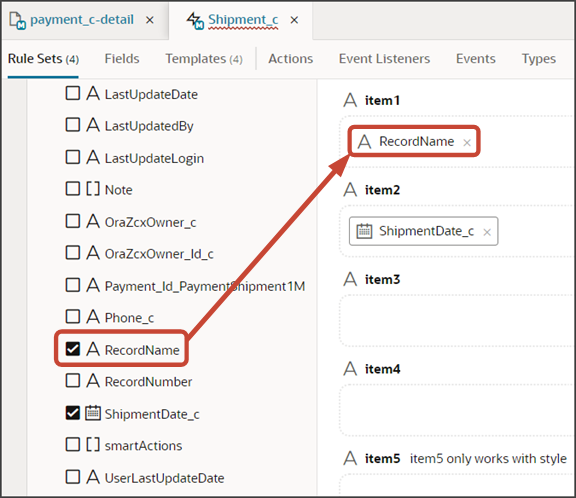Screen dimensions: 576x498
Task: Switch to the Events tab
Action: [476, 59]
